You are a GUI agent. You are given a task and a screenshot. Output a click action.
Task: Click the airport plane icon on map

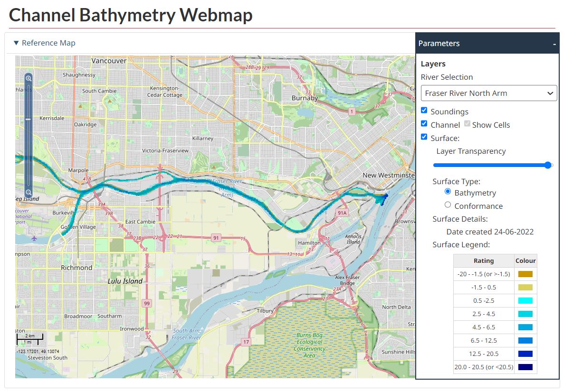click(x=34, y=238)
